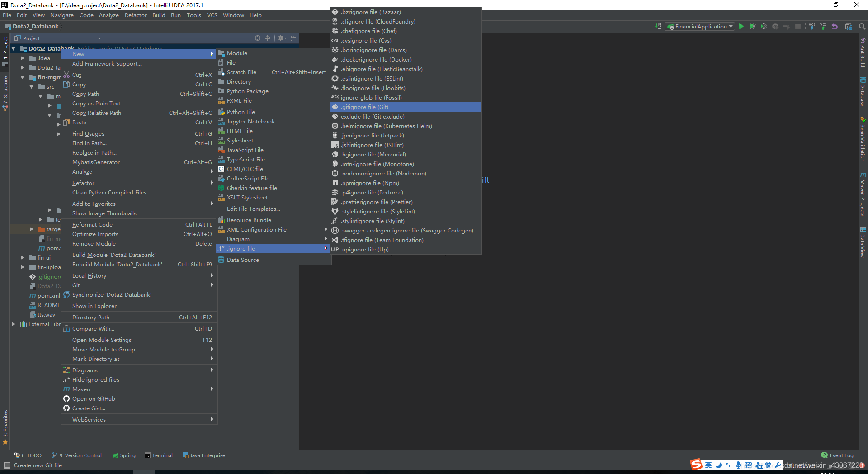Select tts.wav file in project tree
The width and height of the screenshot is (868, 474).
[x=42, y=315]
